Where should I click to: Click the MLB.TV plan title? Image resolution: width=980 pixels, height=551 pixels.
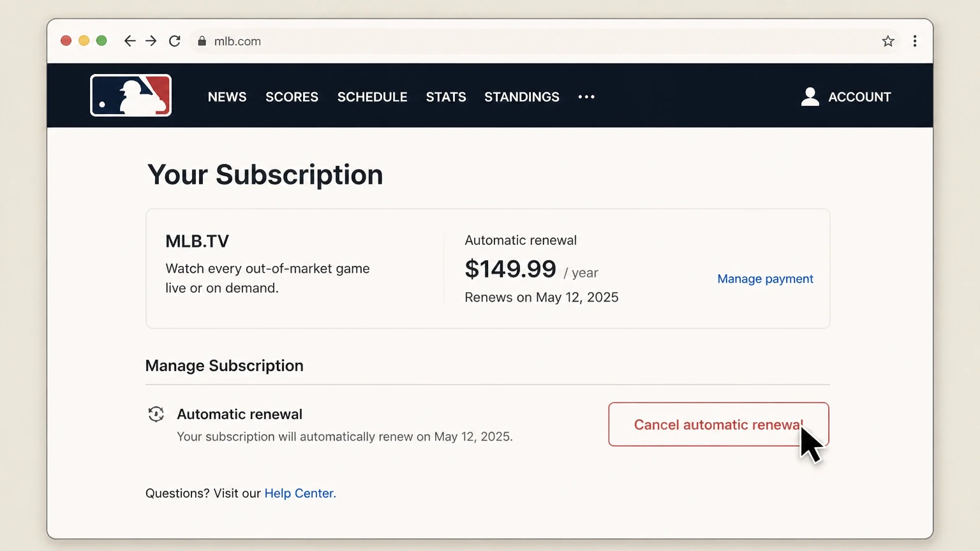[197, 241]
